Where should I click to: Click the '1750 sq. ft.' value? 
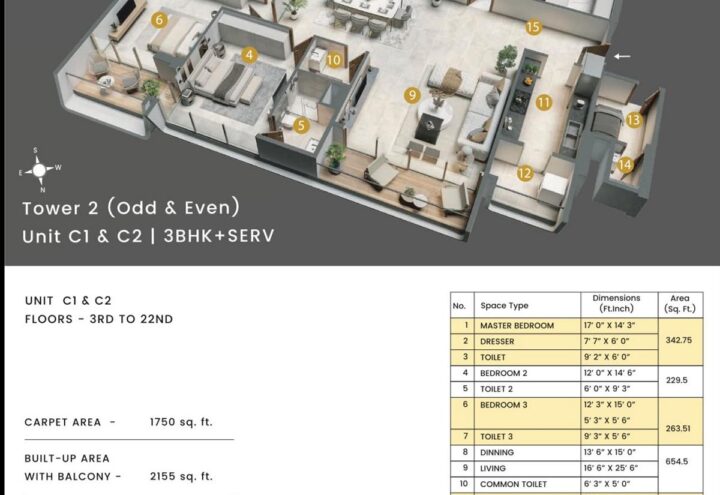pos(181,422)
